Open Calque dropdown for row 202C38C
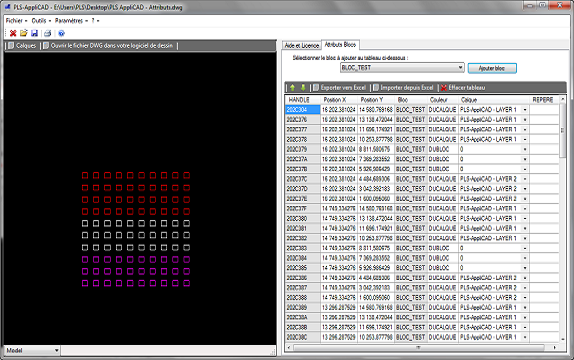Viewport: 574px width, 360px height. tap(525, 337)
